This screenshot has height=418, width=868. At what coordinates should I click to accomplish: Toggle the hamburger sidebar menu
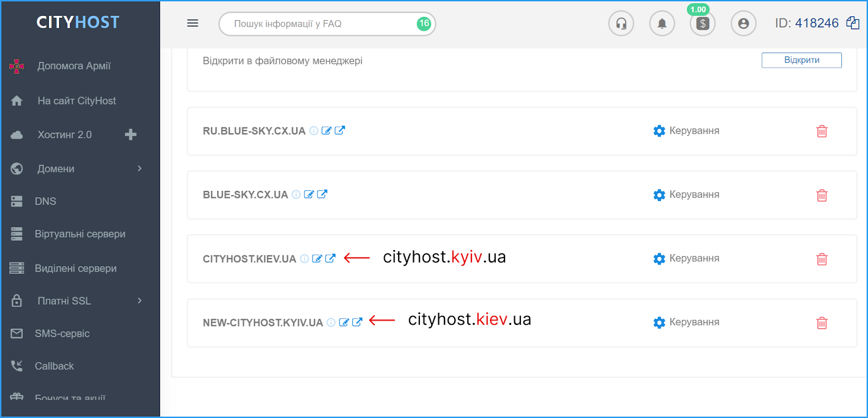pos(193,23)
